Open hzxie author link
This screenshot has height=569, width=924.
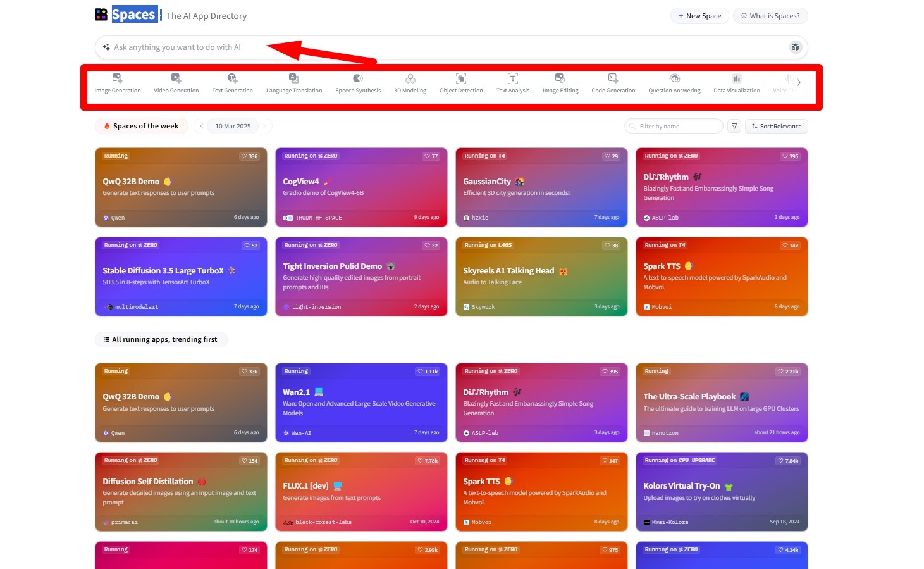(x=476, y=218)
